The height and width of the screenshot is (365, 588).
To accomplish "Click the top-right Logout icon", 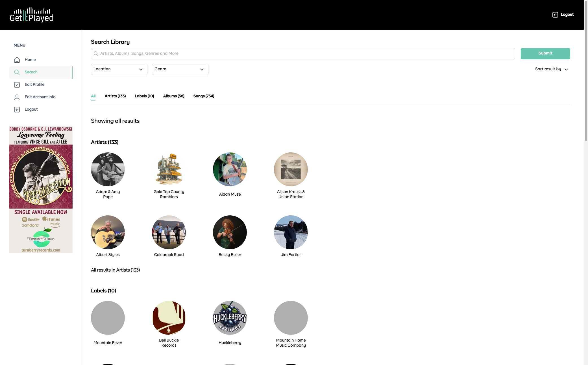I will tap(555, 15).
